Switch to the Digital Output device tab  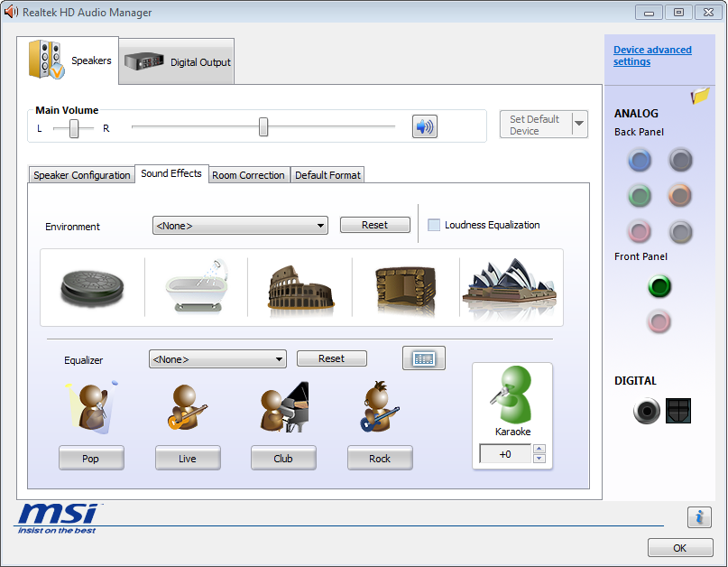[x=177, y=61]
